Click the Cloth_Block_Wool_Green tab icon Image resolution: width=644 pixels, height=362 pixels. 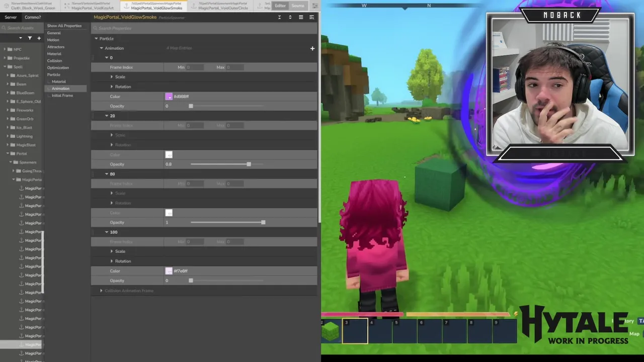[x=7, y=6]
